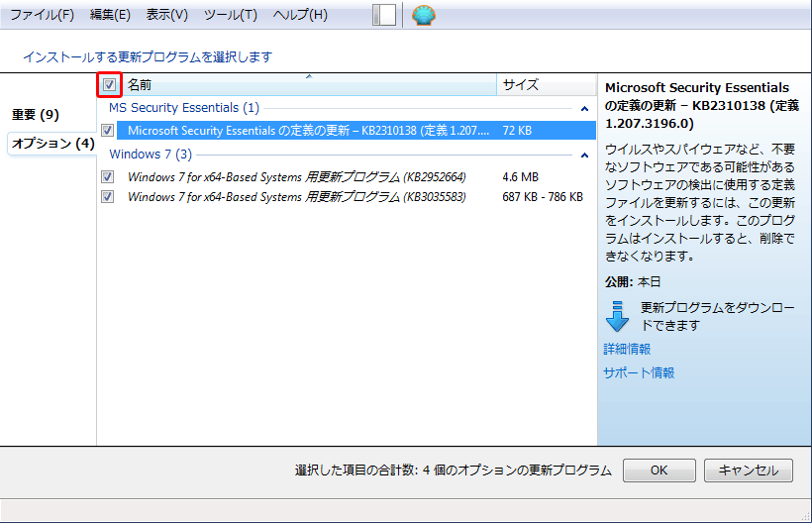Open the 詳細情報 link
Viewport: 812px width, 523px height.
[x=627, y=349]
